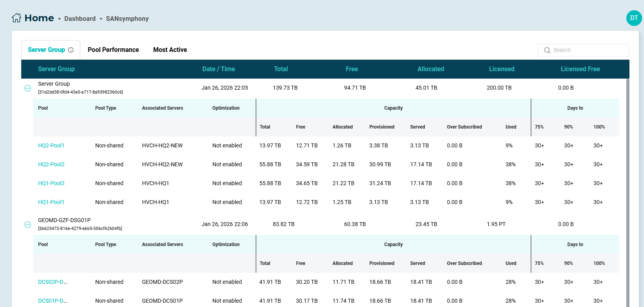
Task: Click the Server Group info icon
Action: click(x=71, y=50)
